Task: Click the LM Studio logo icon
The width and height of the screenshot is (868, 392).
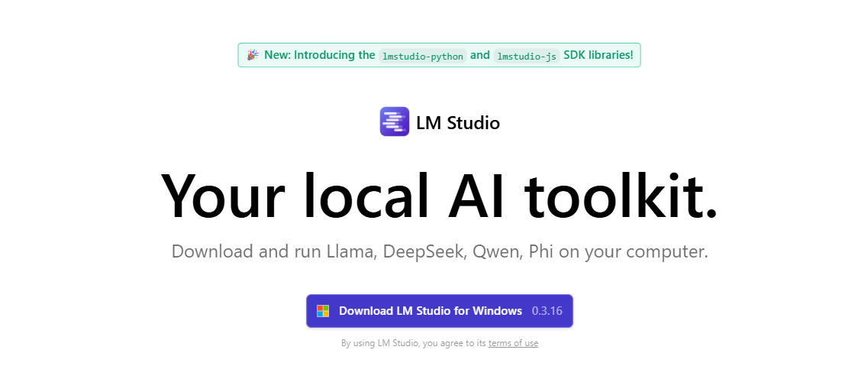Action: pos(394,121)
